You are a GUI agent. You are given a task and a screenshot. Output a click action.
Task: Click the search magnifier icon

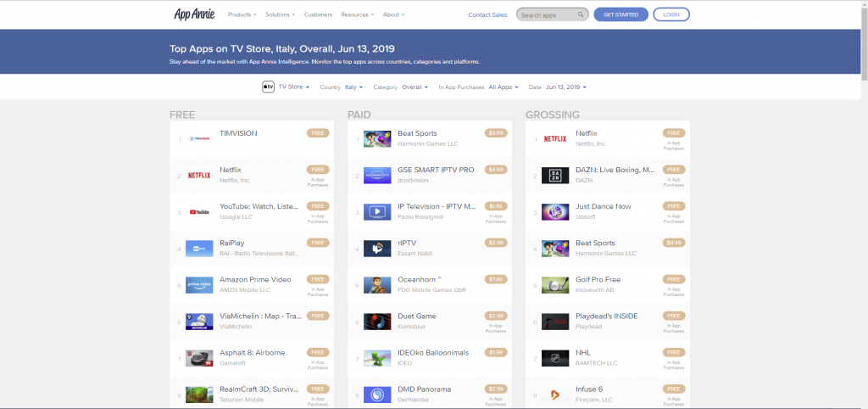pyautogui.click(x=581, y=14)
